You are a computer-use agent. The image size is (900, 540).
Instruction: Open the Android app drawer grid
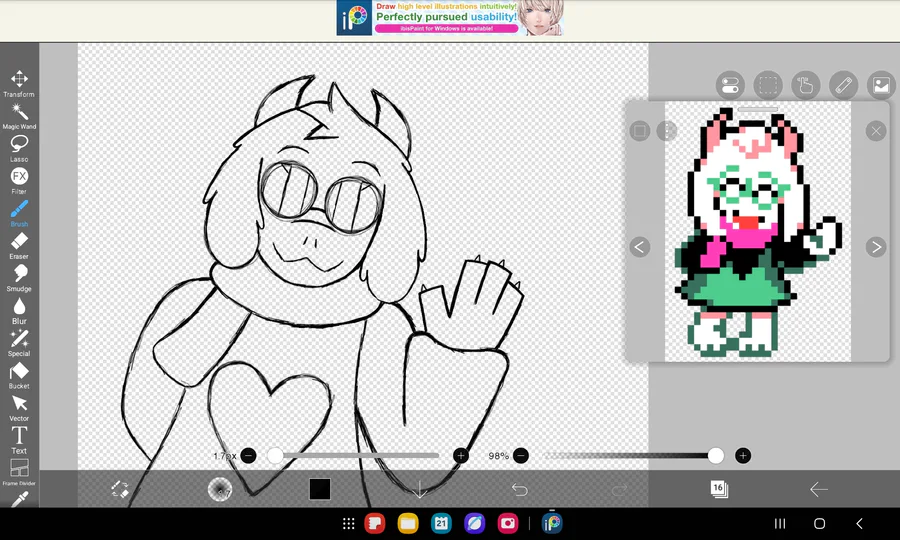pyautogui.click(x=348, y=523)
